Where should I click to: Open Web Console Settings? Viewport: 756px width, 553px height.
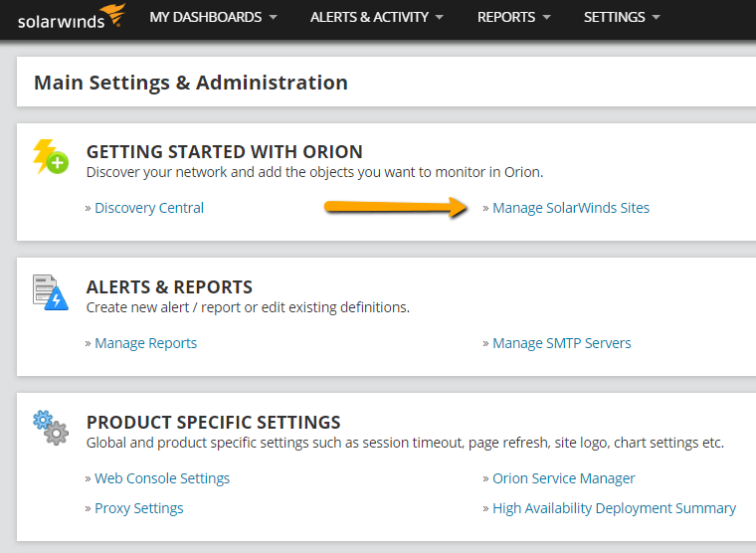tap(162, 478)
